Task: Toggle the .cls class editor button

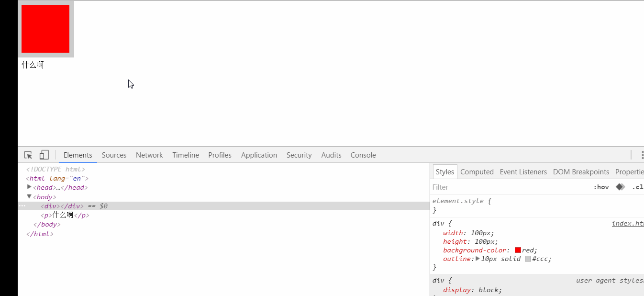Action: pyautogui.click(x=638, y=187)
